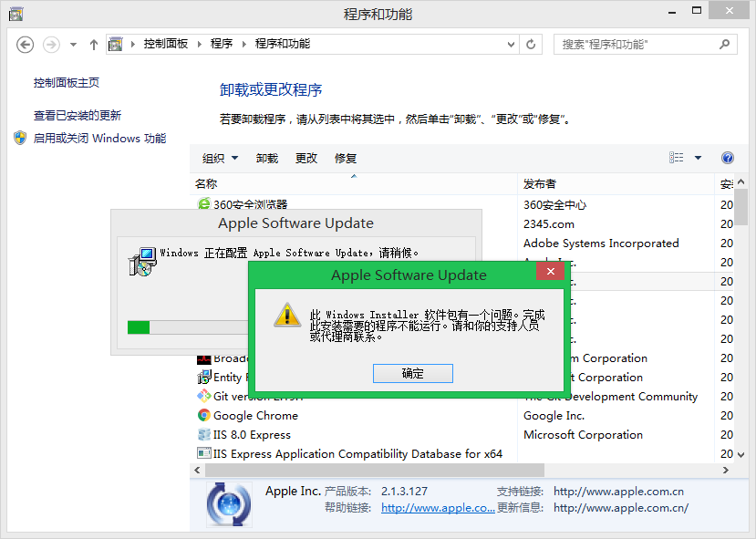Click the warning triangle icon in dialog
756x539 pixels.
pos(288,315)
